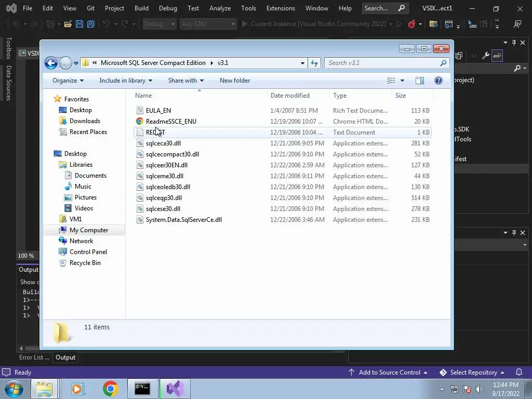Select sqlceqp30.dll file

[x=164, y=198]
